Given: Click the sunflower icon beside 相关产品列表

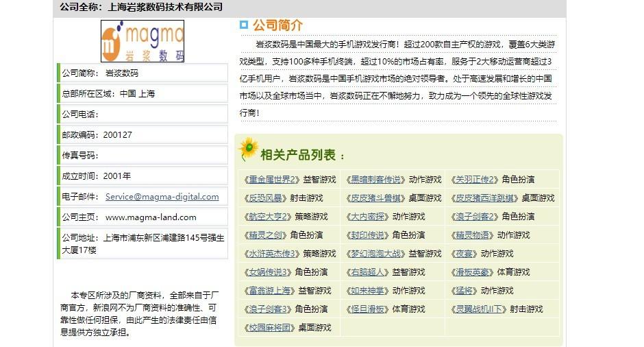Looking at the screenshot, I should (x=248, y=149).
